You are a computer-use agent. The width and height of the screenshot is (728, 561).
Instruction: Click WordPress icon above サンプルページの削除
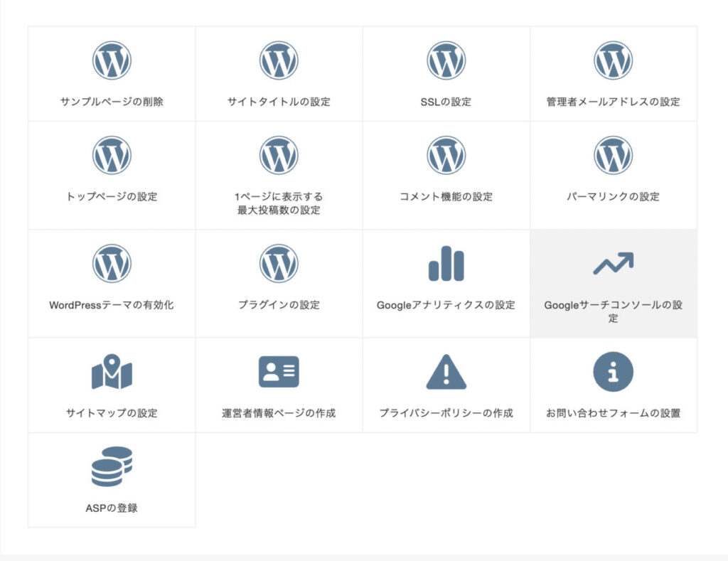[112, 60]
